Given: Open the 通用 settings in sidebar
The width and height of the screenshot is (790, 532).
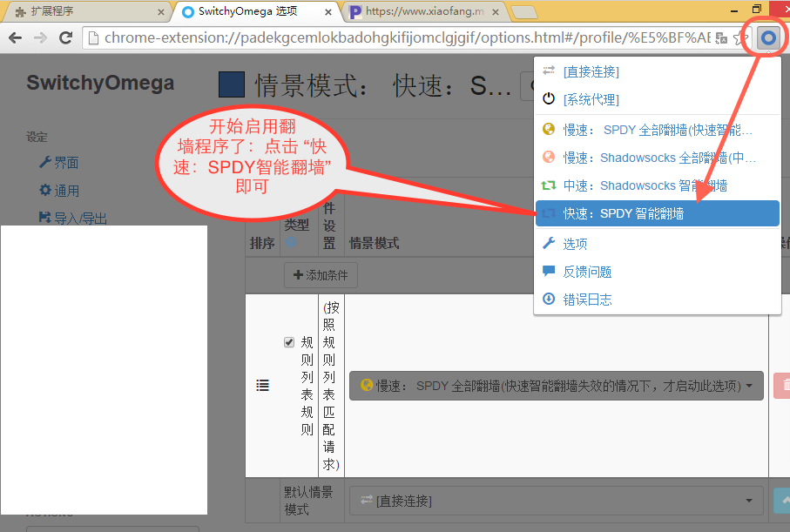Looking at the screenshot, I should pos(59,191).
